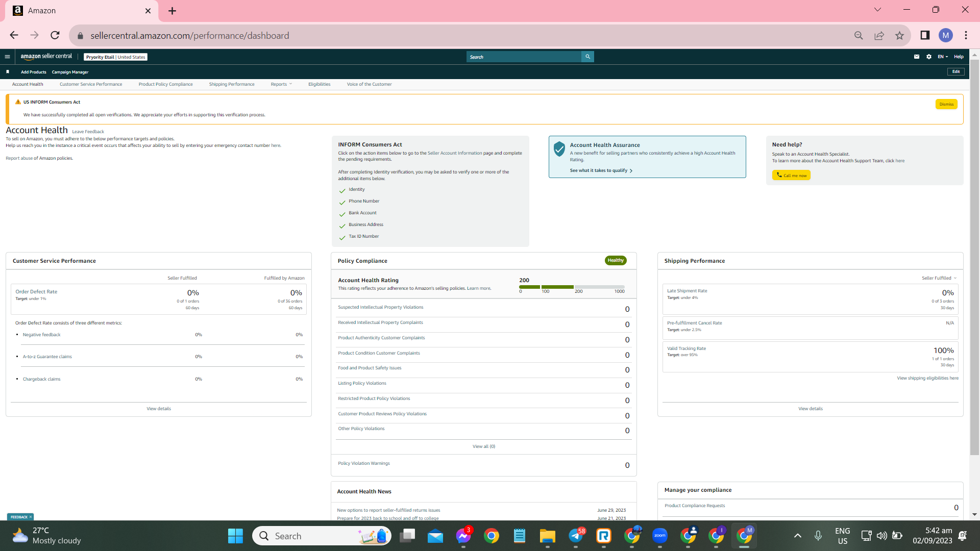Open a new browser tab
This screenshot has width=980, height=551.
[x=172, y=11]
